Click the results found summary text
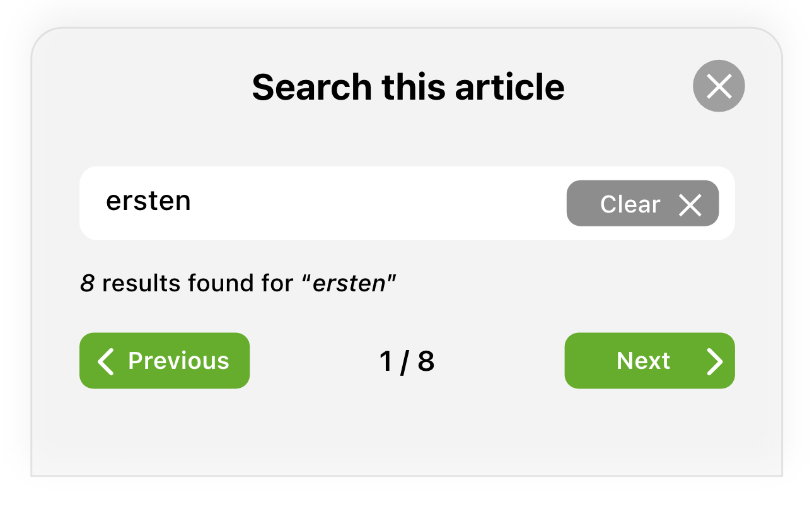 click(238, 284)
